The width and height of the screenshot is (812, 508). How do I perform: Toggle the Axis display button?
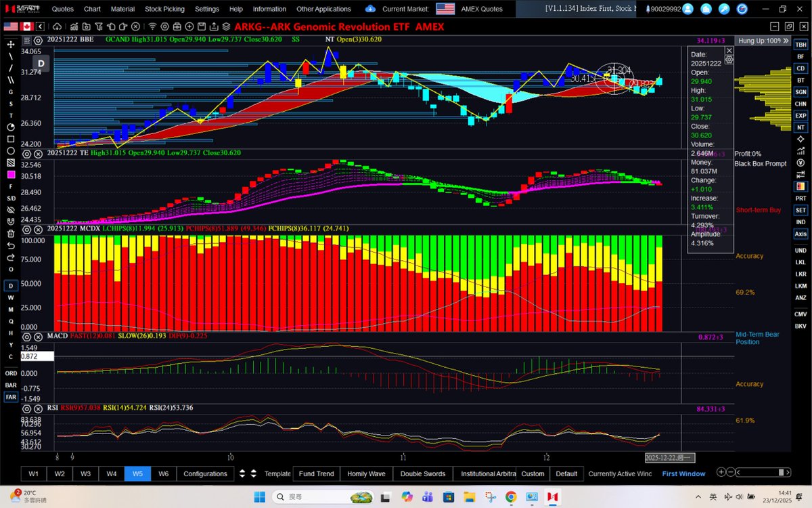coord(800,233)
